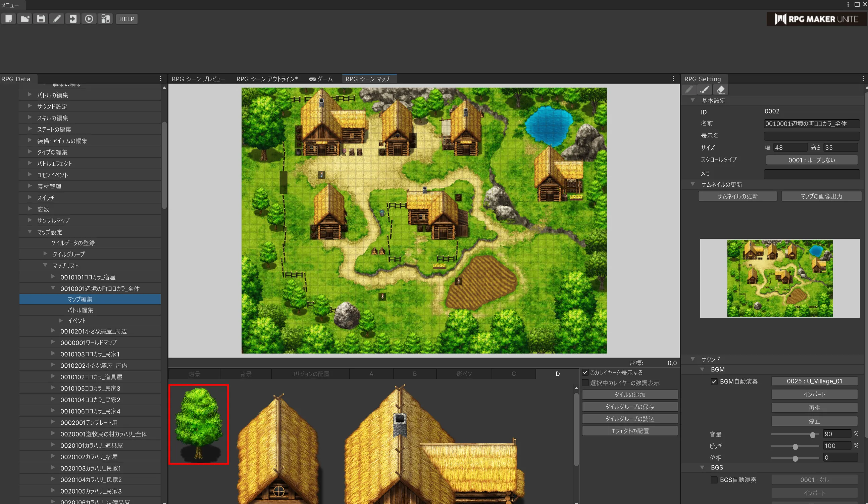Enable the BGS自動演奏 checkbox
868x504 pixels.
click(x=714, y=479)
